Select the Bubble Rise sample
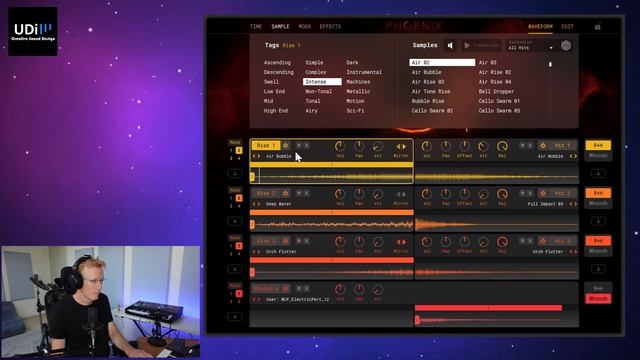640x360 pixels. click(428, 101)
